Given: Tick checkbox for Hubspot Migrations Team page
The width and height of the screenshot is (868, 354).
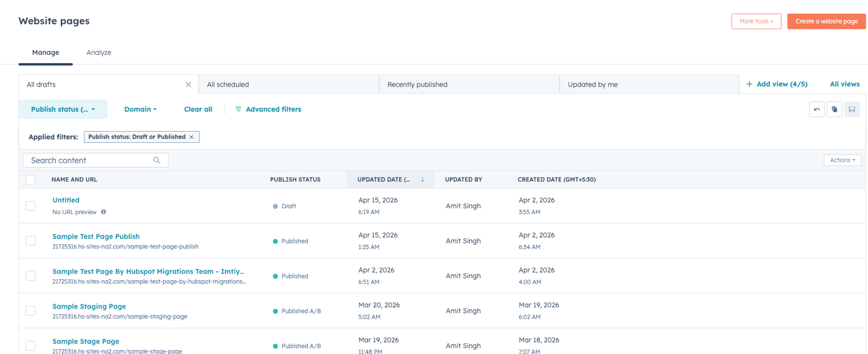Looking at the screenshot, I should point(31,276).
